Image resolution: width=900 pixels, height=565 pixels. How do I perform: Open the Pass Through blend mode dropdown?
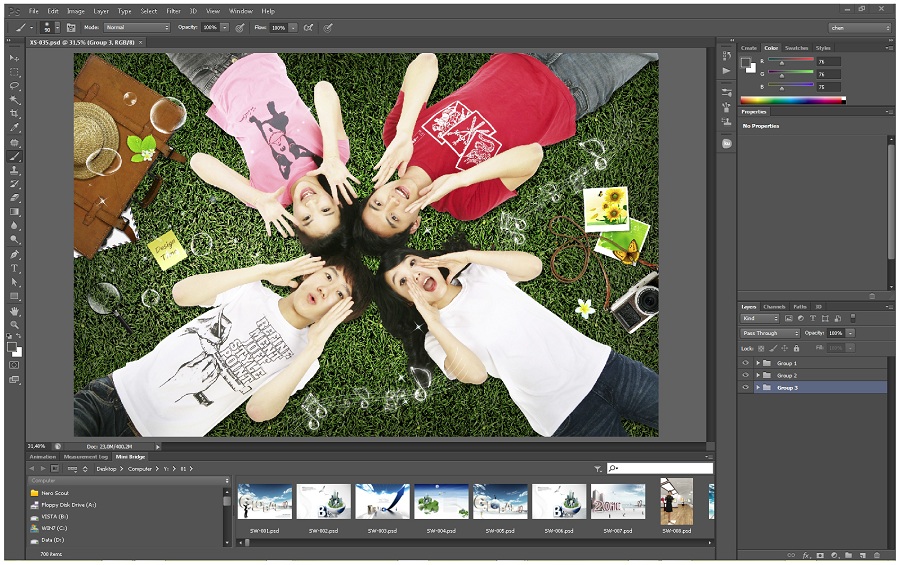770,333
